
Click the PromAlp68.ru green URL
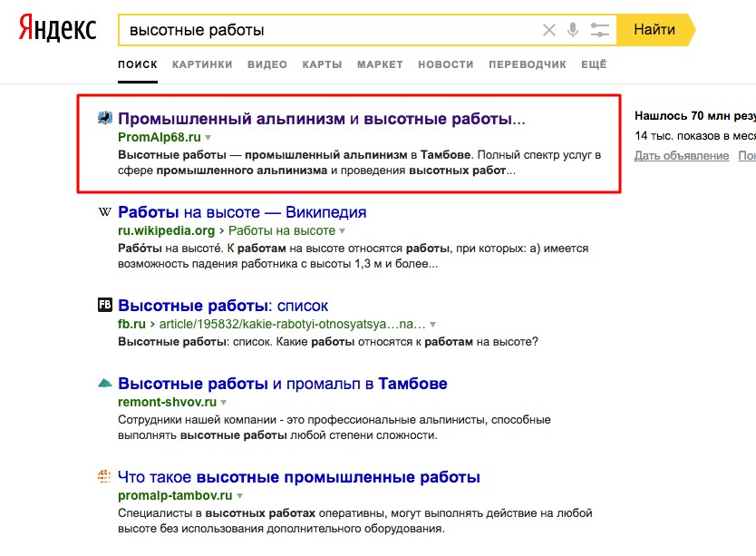click(160, 137)
